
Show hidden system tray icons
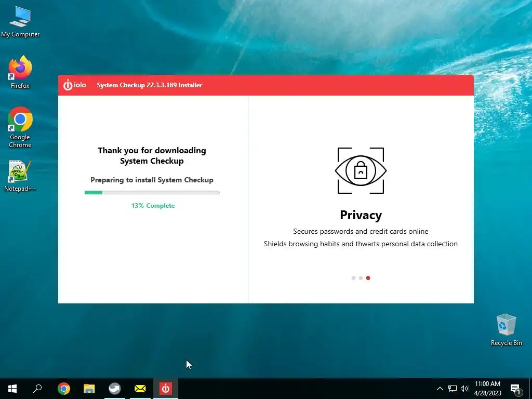pos(440,389)
